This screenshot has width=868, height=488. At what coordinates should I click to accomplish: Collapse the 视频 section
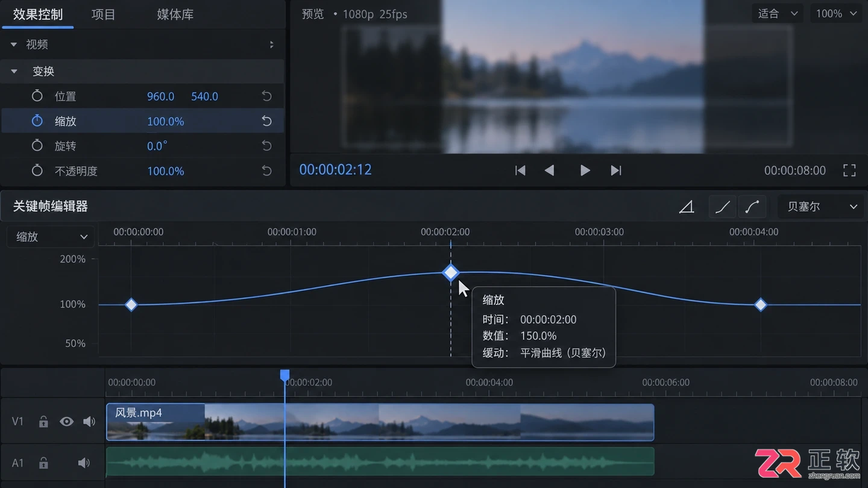(14, 45)
